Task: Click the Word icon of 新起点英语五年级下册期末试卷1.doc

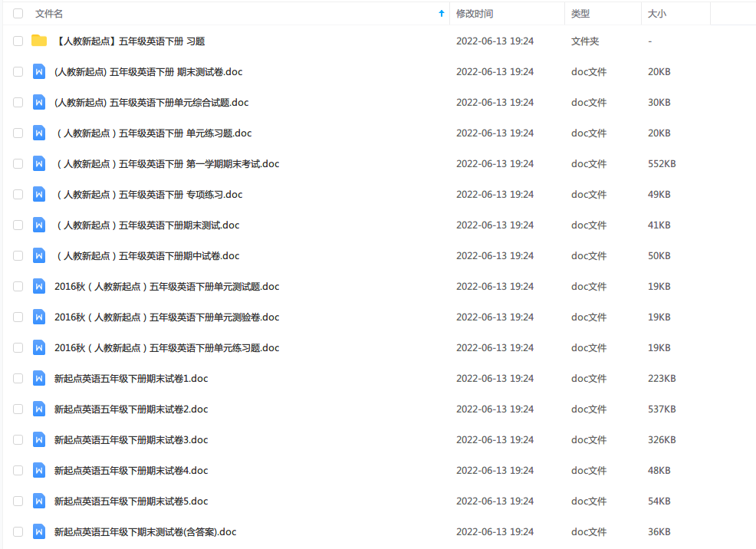Action: 39,378
